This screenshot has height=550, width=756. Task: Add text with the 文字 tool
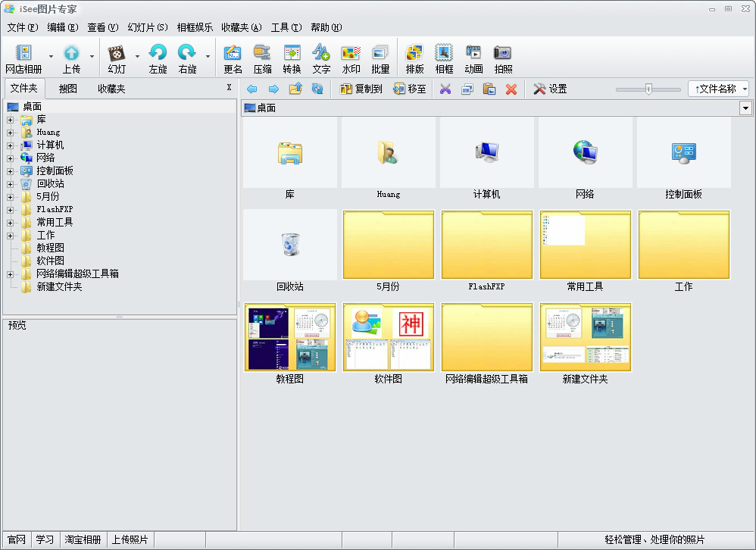pos(321,58)
